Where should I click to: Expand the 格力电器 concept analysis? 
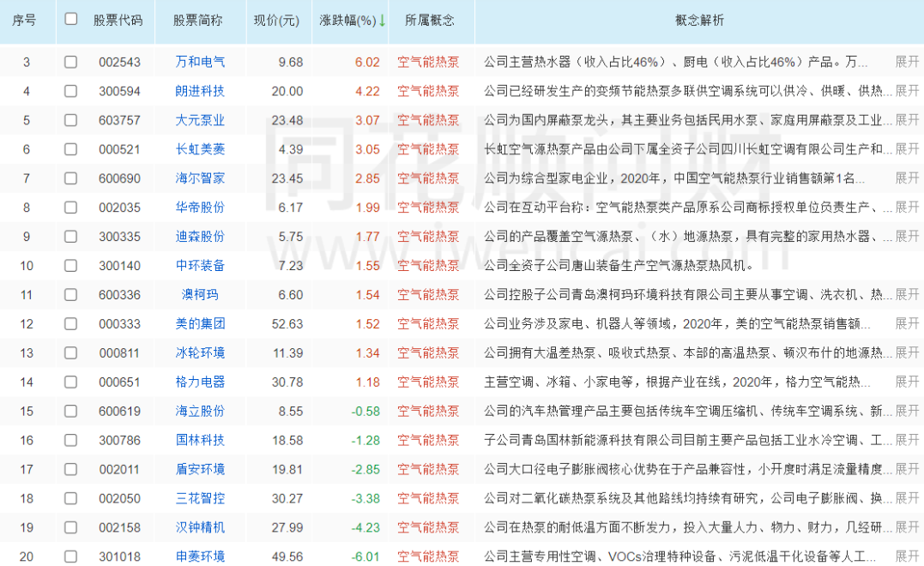click(x=907, y=382)
